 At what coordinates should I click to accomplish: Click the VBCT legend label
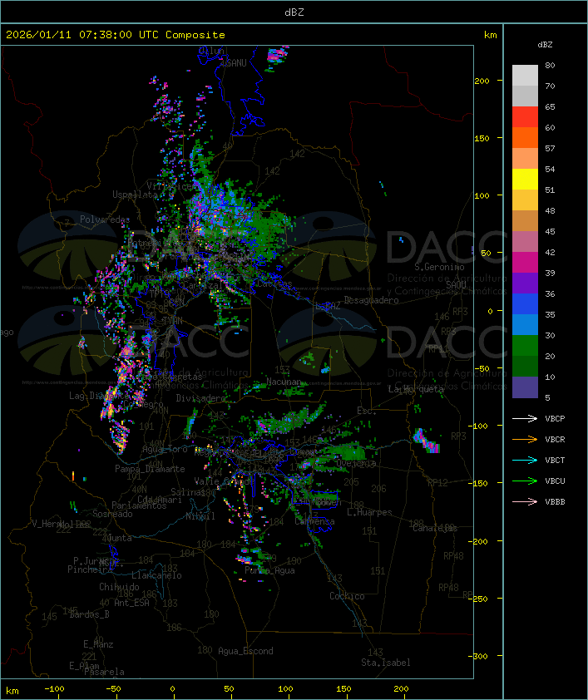[x=555, y=461]
